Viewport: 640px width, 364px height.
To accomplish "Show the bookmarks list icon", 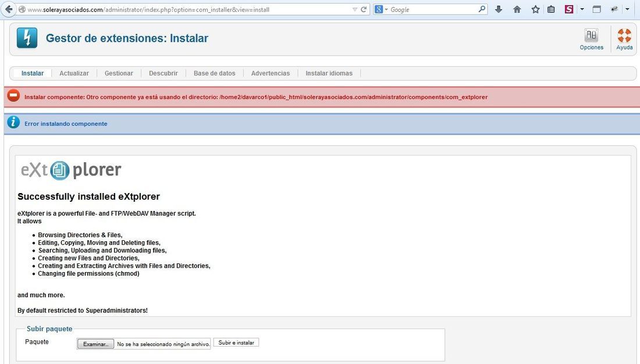I will (x=551, y=9).
